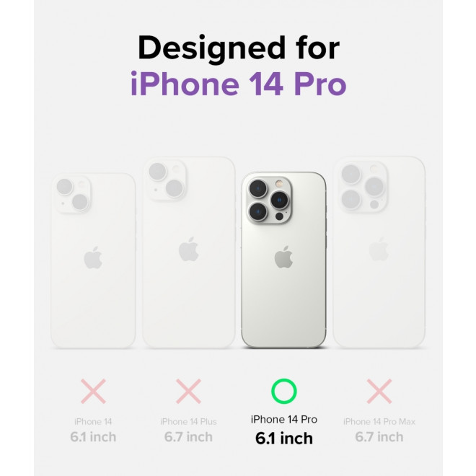
Task: Click the Apple logo on the iPhone 14 Pro
Action: pyautogui.click(x=283, y=257)
